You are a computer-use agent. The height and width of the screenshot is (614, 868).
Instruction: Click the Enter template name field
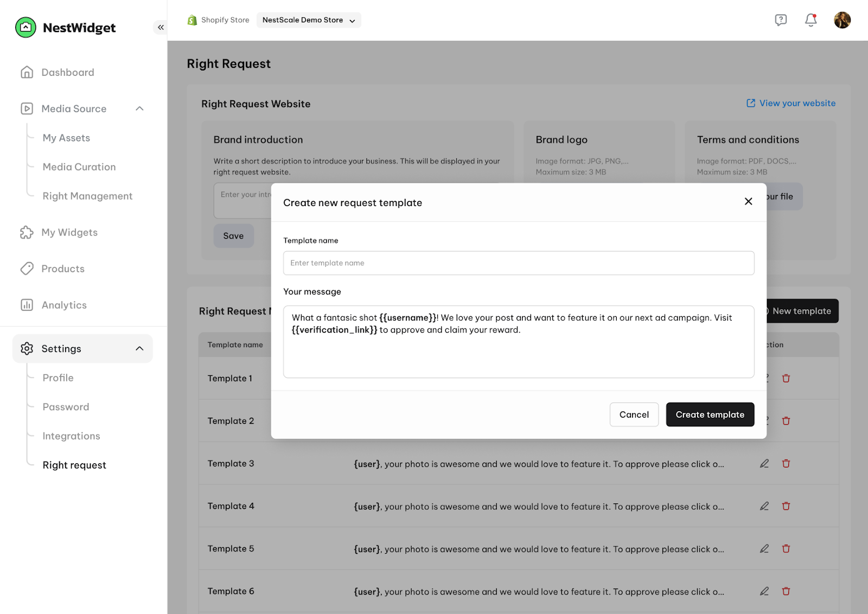519,263
